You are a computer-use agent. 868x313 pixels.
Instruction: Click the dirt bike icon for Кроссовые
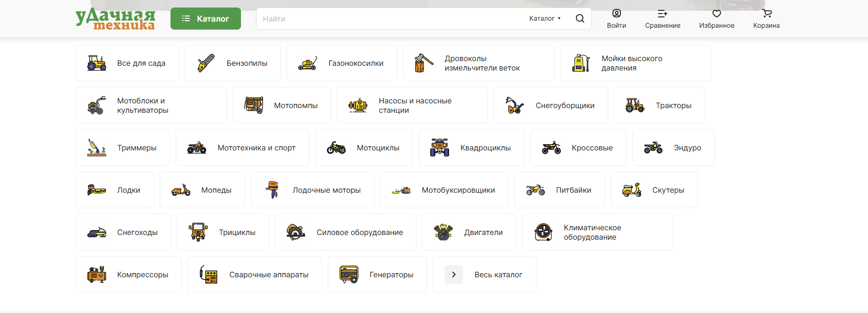click(551, 148)
